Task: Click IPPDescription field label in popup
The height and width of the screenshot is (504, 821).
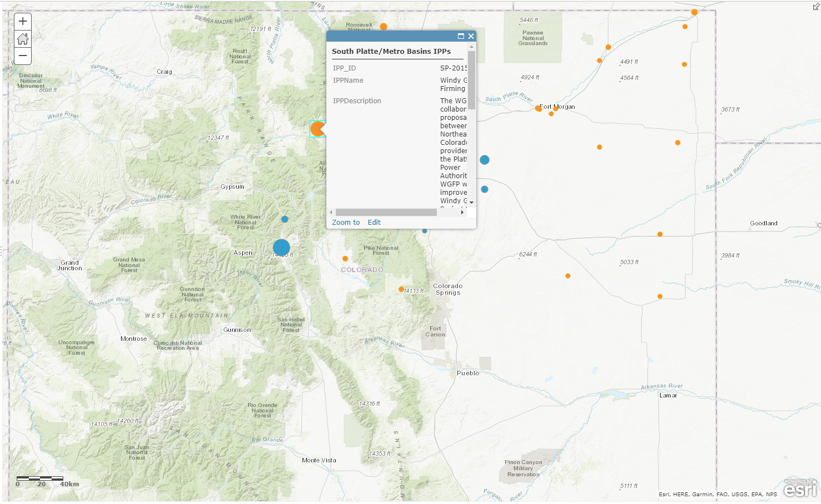Action: [357, 101]
